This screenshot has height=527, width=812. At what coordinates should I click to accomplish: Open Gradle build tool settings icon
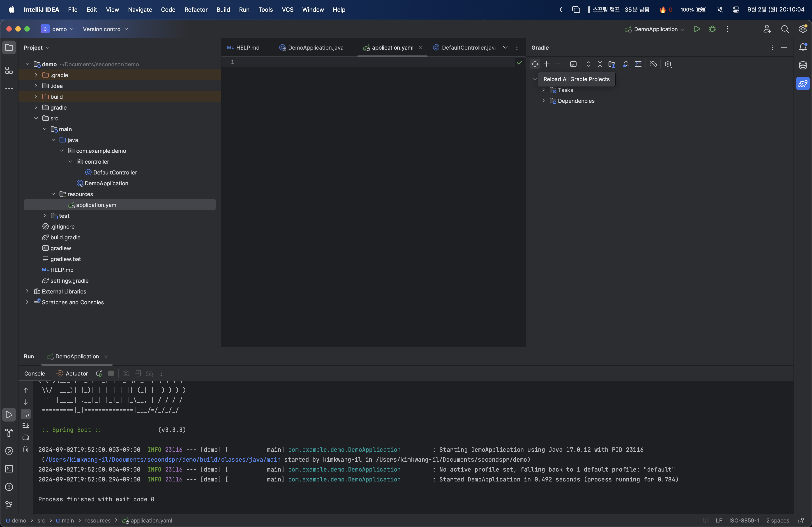[x=668, y=64]
